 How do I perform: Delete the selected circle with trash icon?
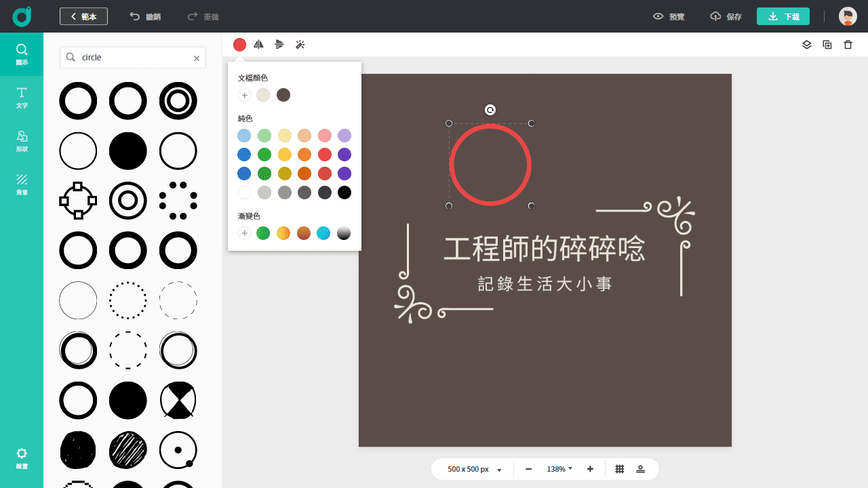[x=847, y=44]
